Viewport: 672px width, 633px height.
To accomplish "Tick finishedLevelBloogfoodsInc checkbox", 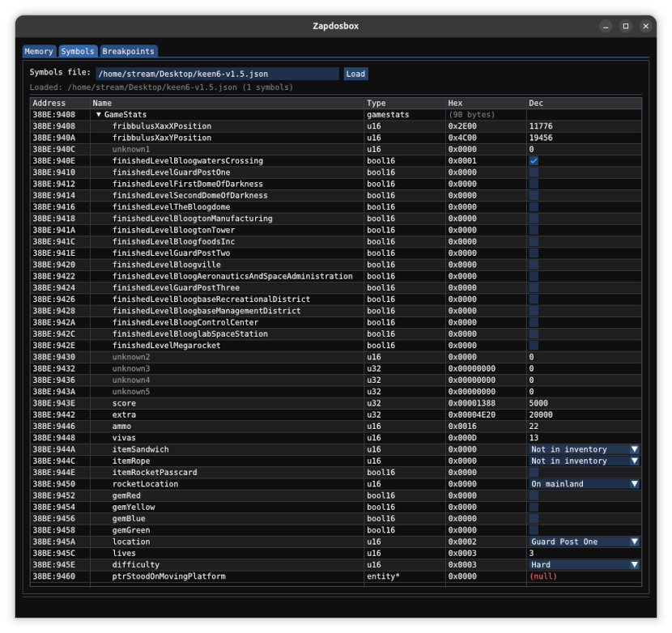I will (534, 242).
